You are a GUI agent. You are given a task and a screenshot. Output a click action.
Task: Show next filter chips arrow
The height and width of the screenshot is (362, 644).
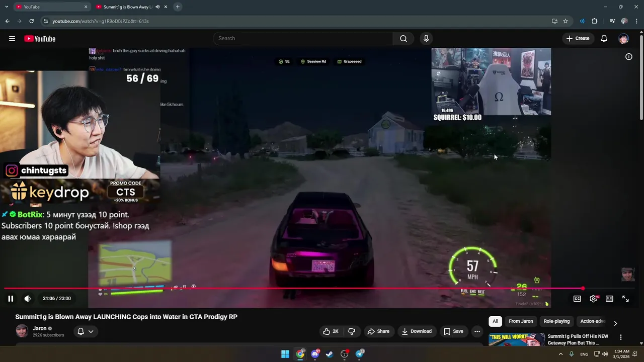coord(615,323)
